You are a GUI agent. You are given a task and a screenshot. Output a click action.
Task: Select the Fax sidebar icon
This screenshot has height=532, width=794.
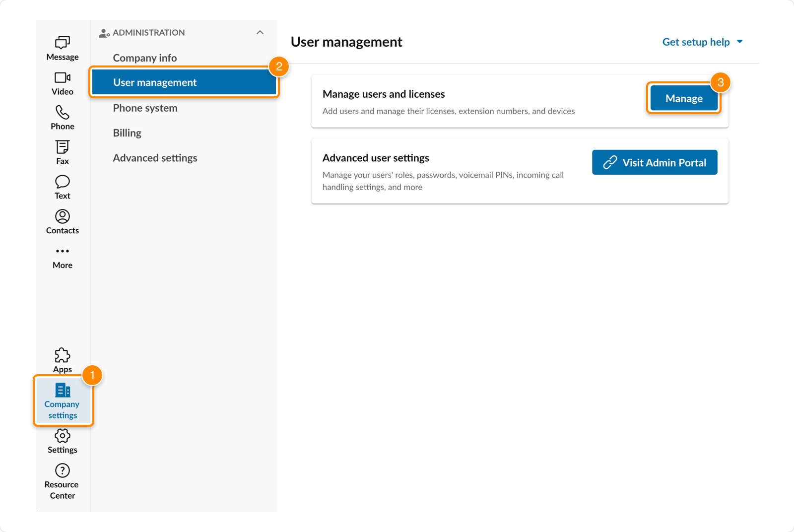pyautogui.click(x=63, y=147)
